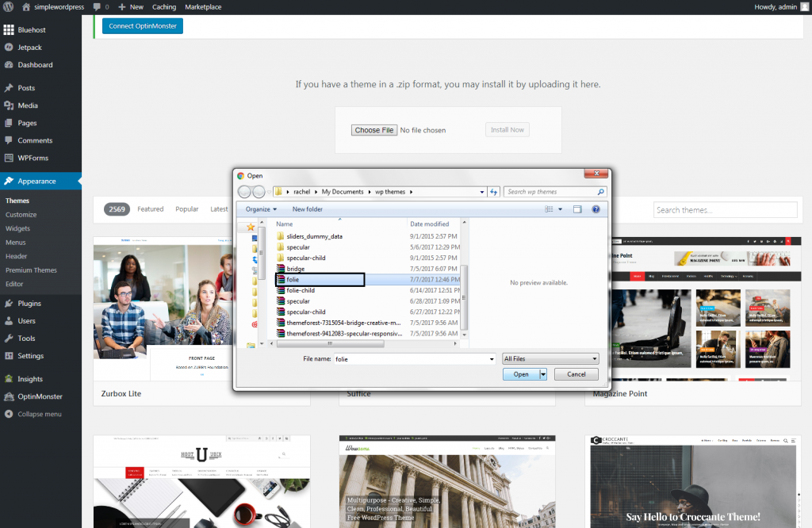Open the Customize submenu link
Image resolution: width=812 pixels, height=528 pixels.
(x=21, y=215)
